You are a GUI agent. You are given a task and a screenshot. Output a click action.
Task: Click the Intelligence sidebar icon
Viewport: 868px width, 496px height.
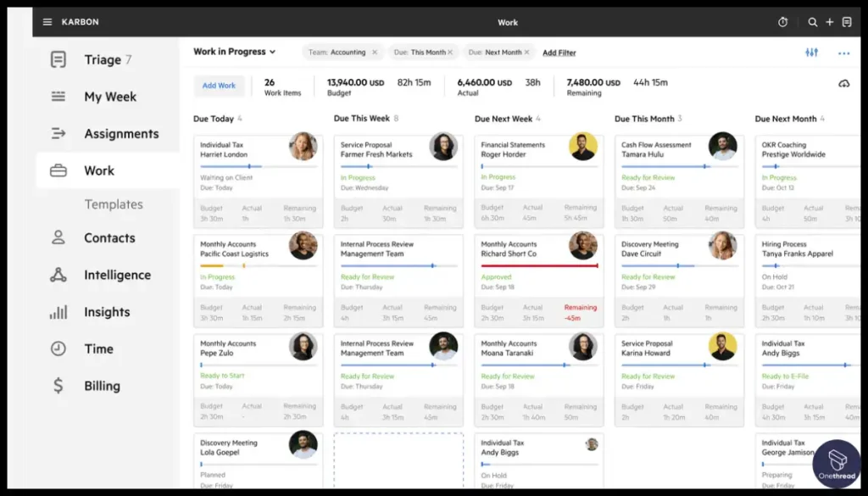click(x=58, y=275)
